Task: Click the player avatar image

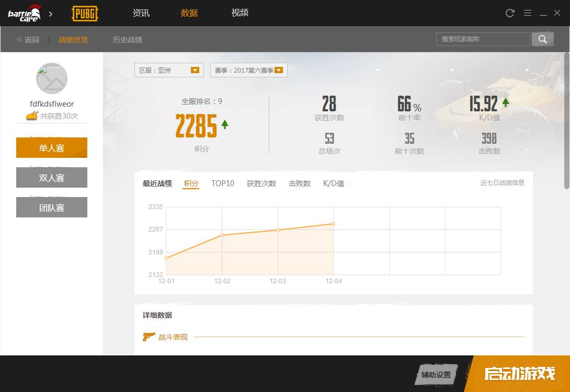Action: point(51,78)
